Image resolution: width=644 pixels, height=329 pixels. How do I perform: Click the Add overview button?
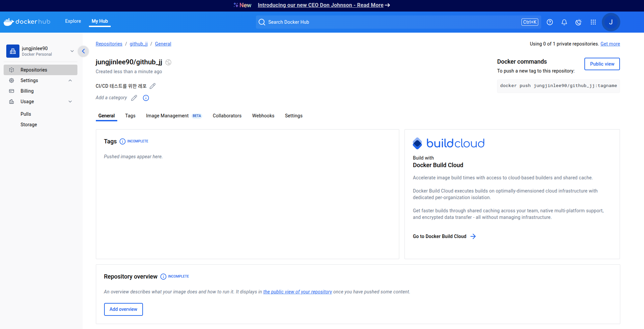[x=124, y=309]
